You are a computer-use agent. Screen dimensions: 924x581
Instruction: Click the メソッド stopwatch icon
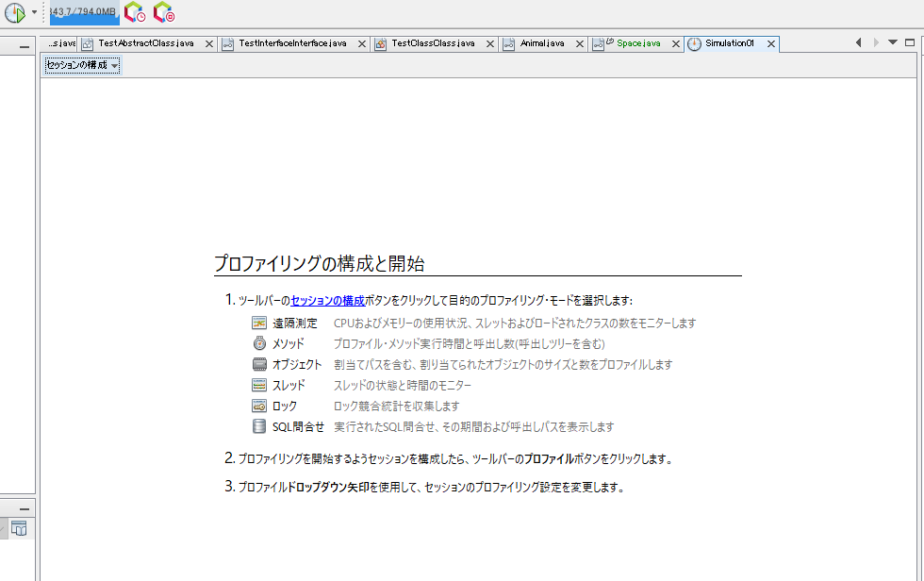[259, 343]
